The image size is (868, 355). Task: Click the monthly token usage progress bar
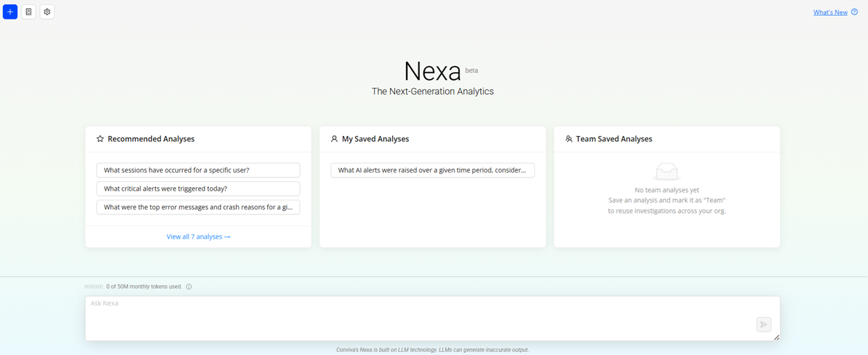94,286
